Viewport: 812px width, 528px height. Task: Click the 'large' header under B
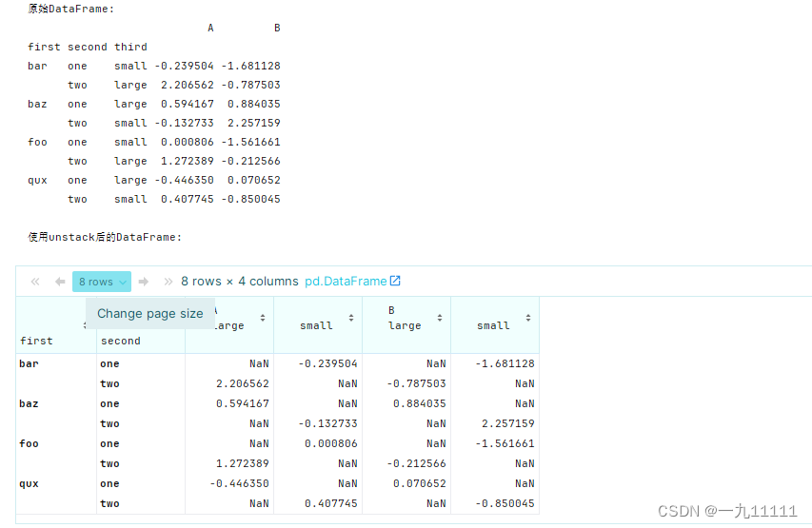[x=405, y=325]
